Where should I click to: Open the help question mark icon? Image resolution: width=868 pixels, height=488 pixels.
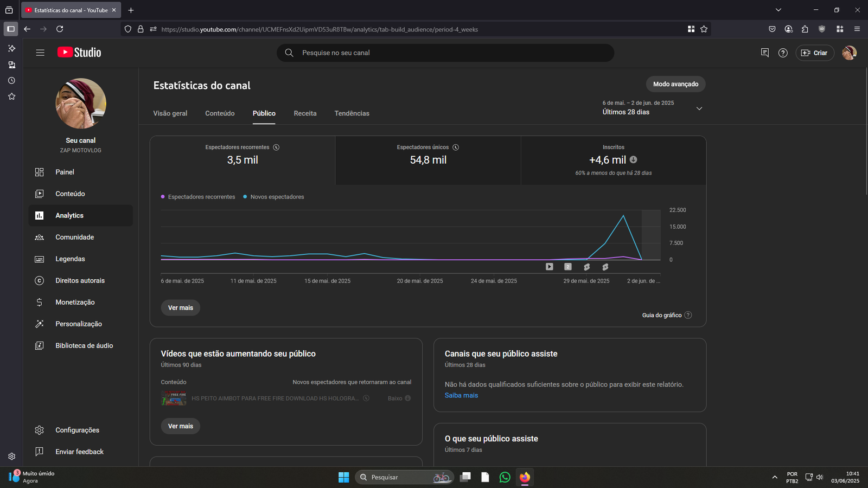pos(783,53)
